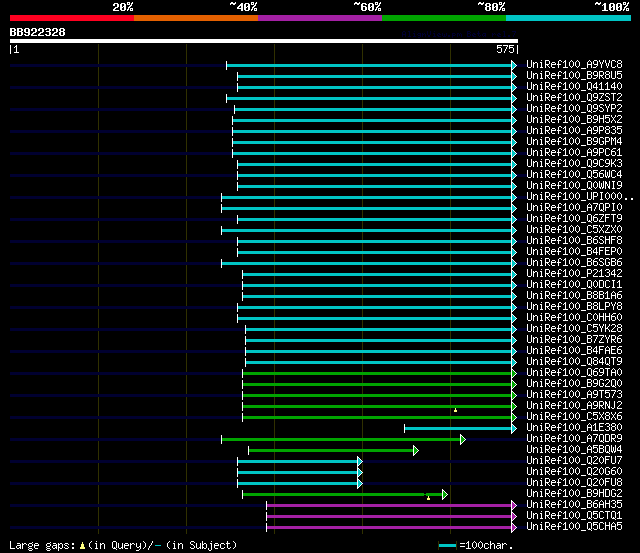Select truncated hit label UniRef100_UPI000..

tap(580, 197)
